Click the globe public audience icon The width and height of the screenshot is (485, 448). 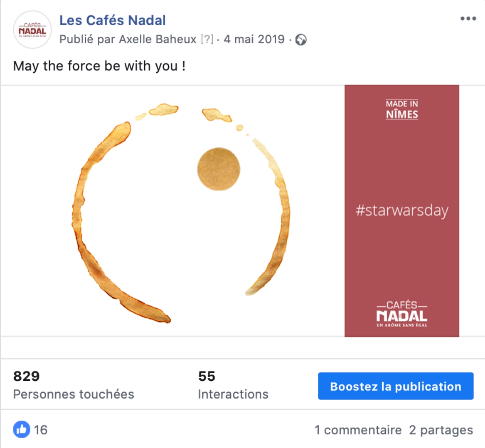pyautogui.click(x=301, y=40)
